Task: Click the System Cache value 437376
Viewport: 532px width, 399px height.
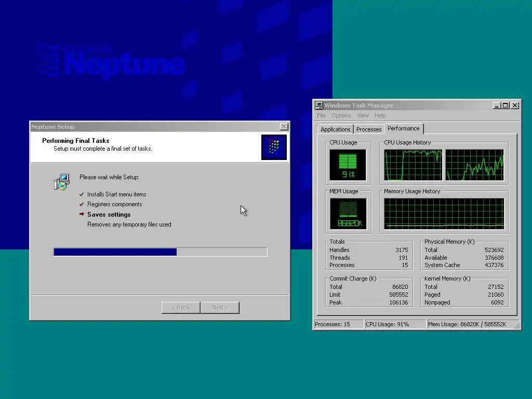Action: (x=494, y=265)
